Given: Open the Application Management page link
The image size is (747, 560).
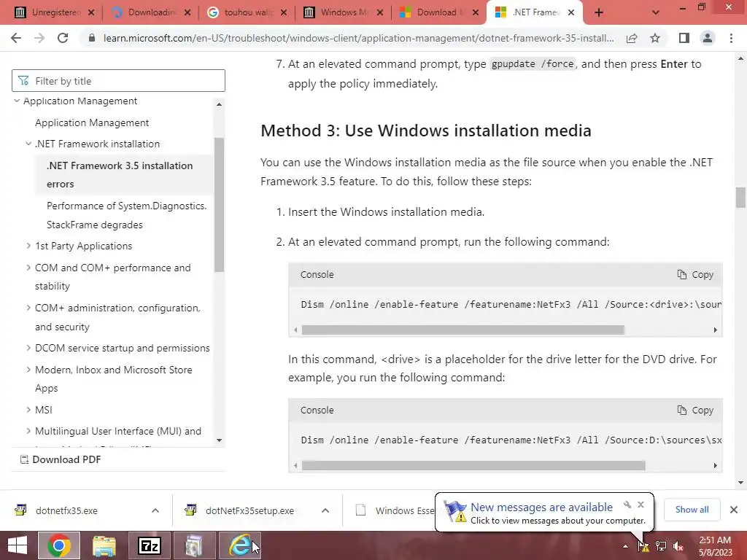Looking at the screenshot, I should (x=92, y=122).
